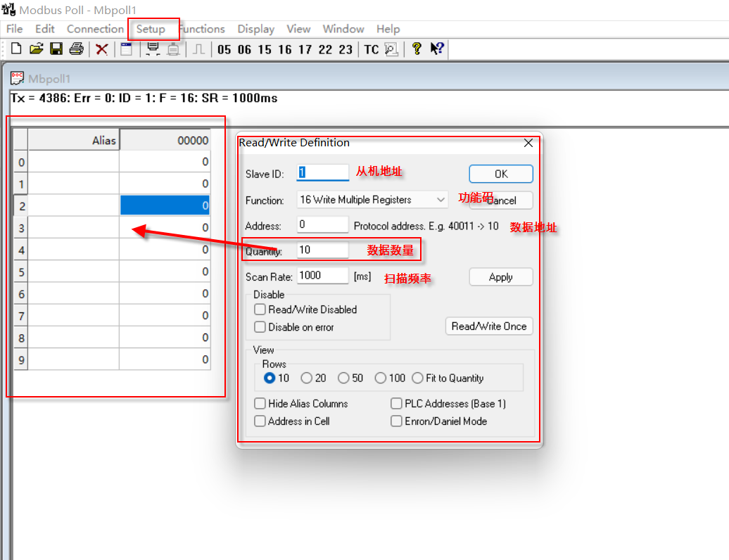Screen dimensions: 729x560
Task: Enable PLC Addresses Base 1
Action: [x=396, y=403]
